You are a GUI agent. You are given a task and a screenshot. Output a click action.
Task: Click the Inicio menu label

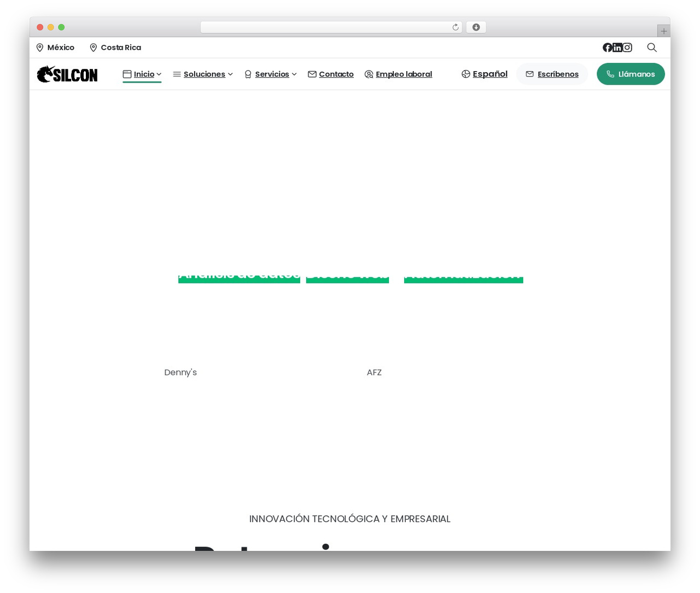144,74
